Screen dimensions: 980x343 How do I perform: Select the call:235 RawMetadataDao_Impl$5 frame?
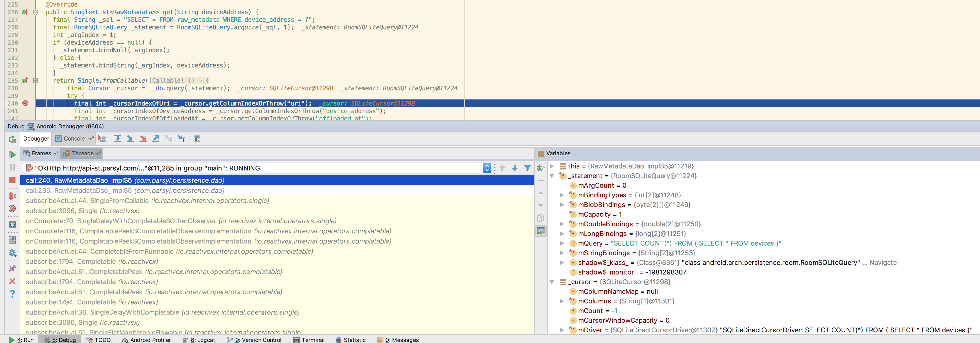click(125, 190)
